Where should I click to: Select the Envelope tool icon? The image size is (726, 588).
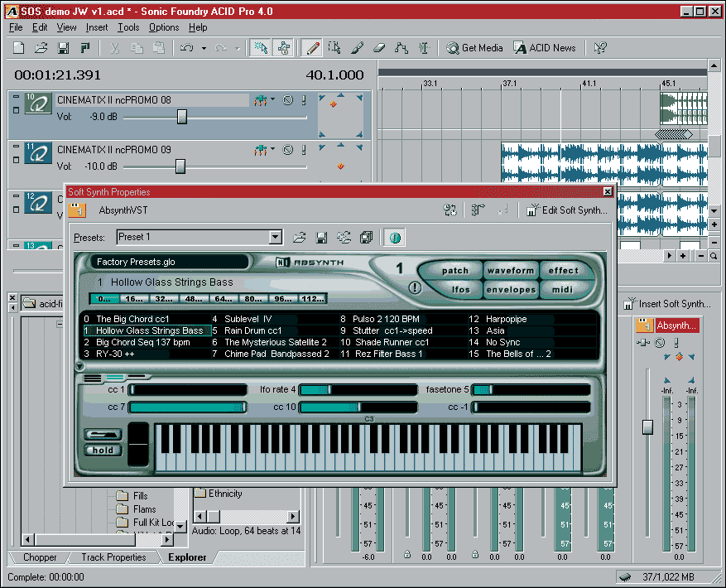[401, 48]
